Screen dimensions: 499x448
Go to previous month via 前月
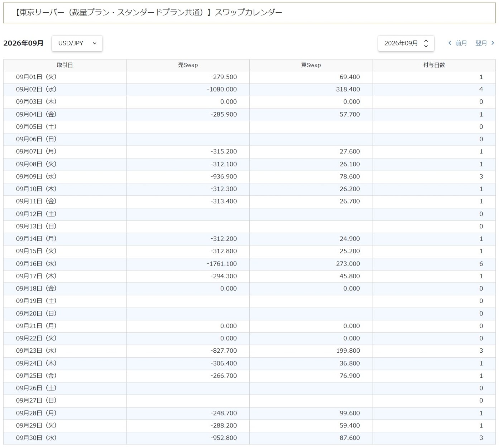457,43
